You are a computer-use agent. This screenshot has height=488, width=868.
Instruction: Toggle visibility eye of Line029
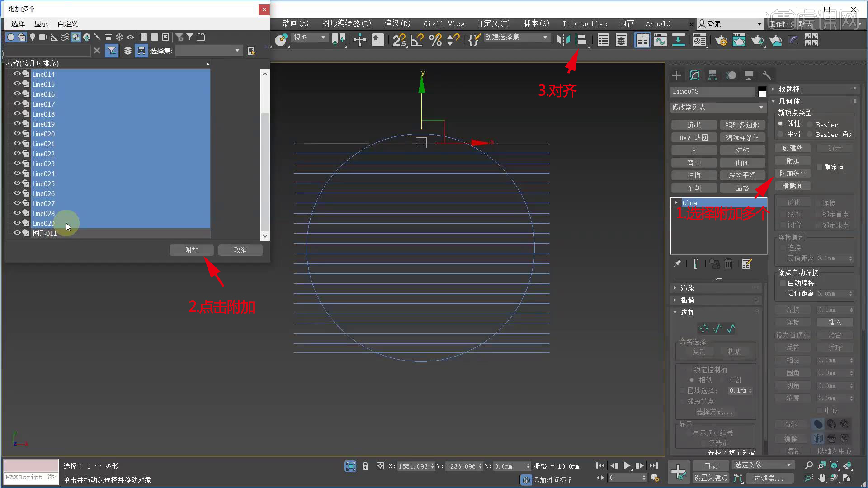[x=17, y=223]
